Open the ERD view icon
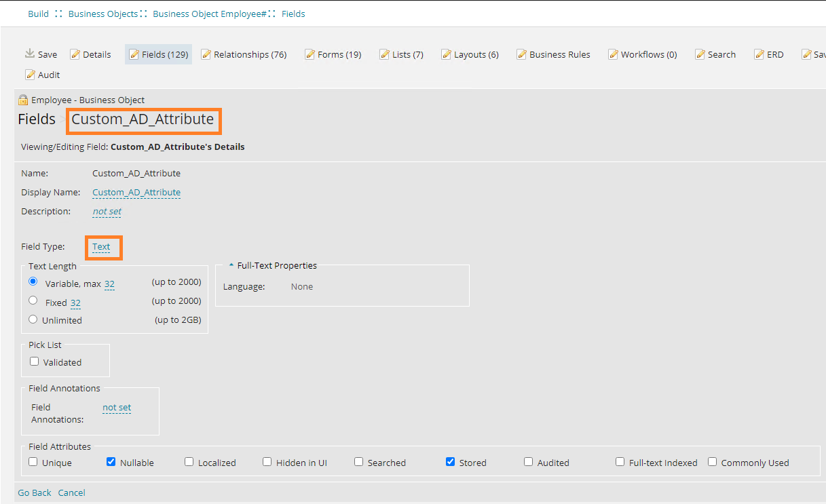826x504 pixels. pyautogui.click(x=770, y=54)
